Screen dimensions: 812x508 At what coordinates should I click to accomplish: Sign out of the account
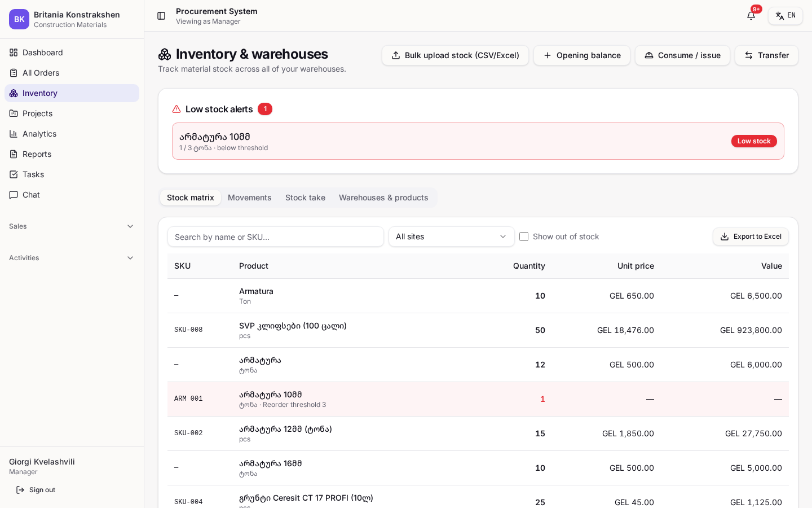pos(36,490)
